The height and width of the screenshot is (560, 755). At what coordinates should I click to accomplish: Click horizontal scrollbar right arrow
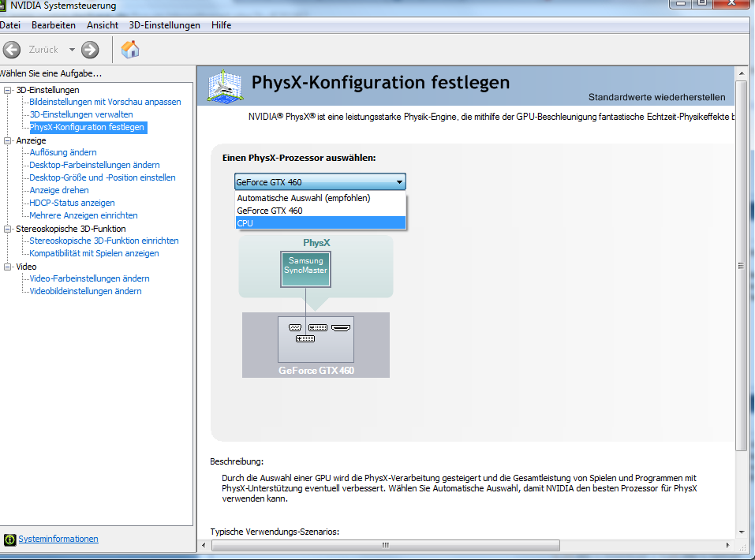click(x=727, y=545)
